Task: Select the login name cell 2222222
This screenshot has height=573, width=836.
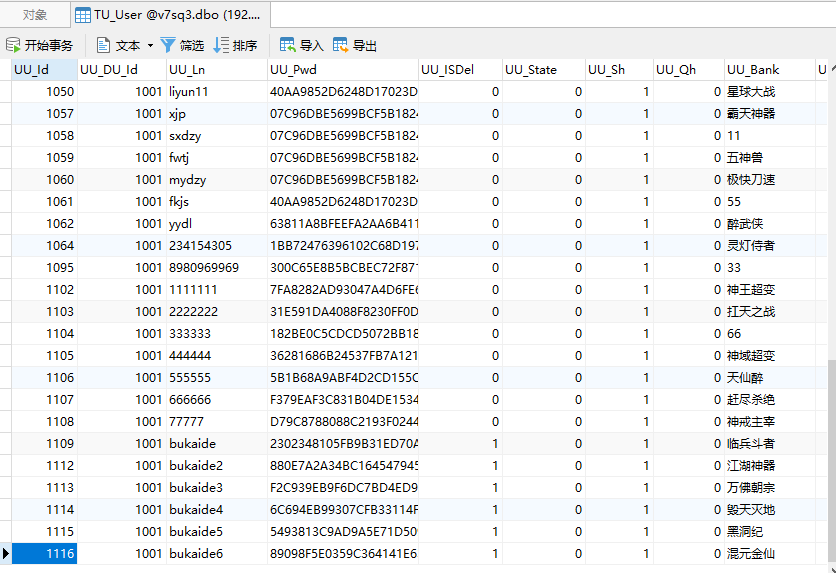Action: click(217, 311)
